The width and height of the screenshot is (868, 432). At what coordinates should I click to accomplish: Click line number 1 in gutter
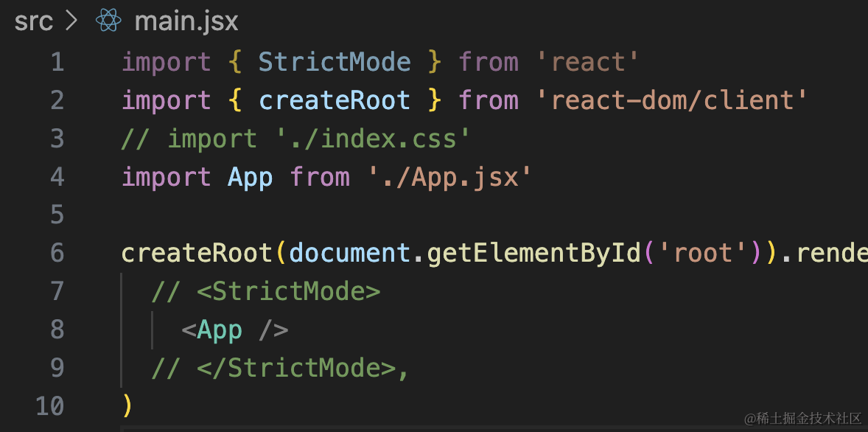57,61
